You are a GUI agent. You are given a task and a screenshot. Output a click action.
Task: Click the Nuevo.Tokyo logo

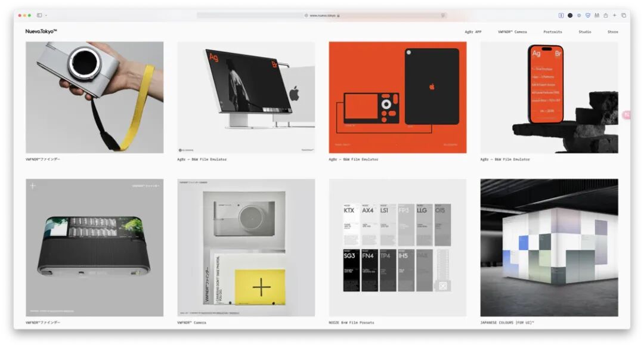[41, 31]
